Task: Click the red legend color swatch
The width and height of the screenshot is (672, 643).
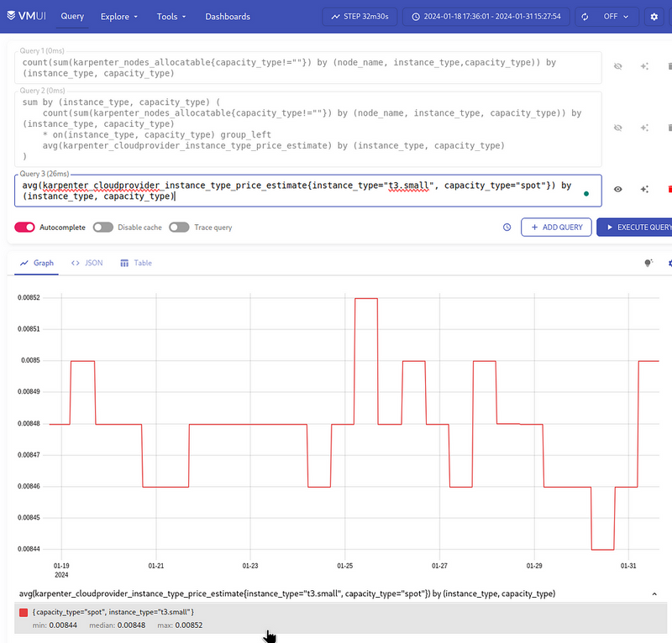Action: (x=24, y=613)
